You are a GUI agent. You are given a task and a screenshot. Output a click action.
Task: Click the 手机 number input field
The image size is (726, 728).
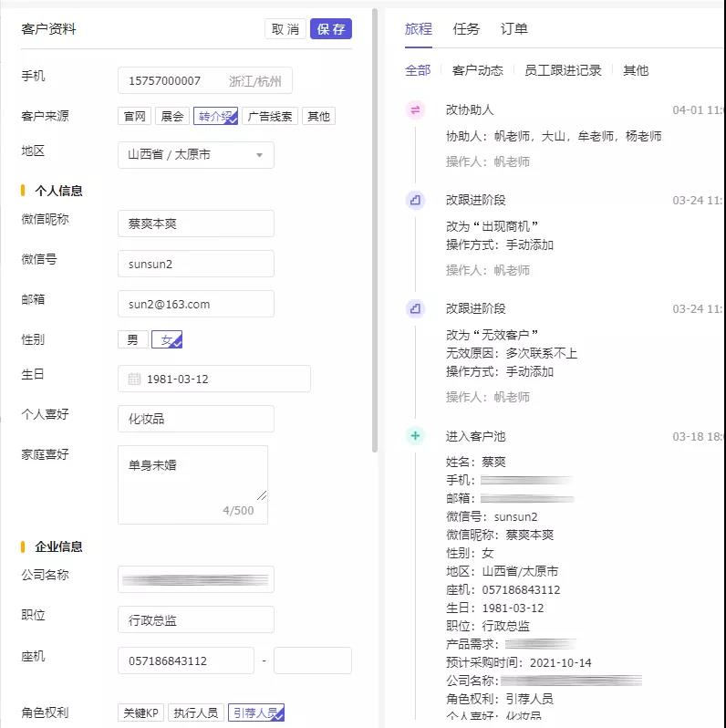click(205, 81)
